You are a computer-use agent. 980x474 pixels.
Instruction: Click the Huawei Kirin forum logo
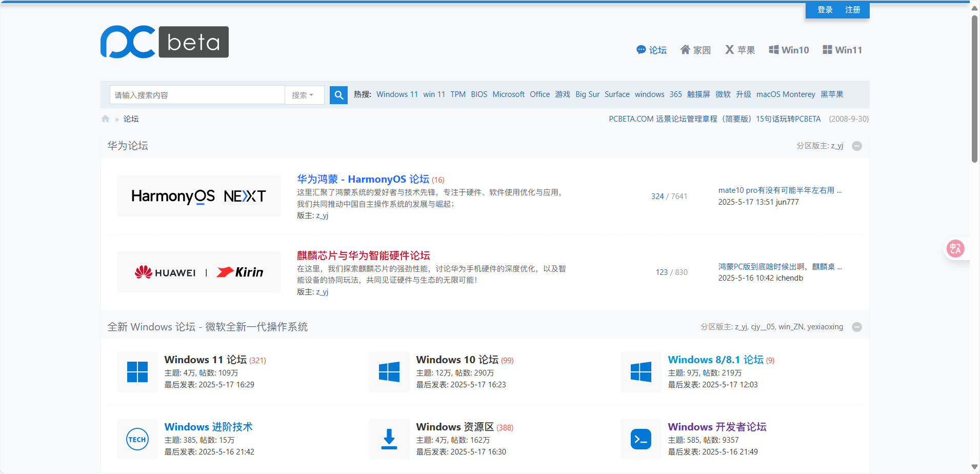[x=199, y=272]
